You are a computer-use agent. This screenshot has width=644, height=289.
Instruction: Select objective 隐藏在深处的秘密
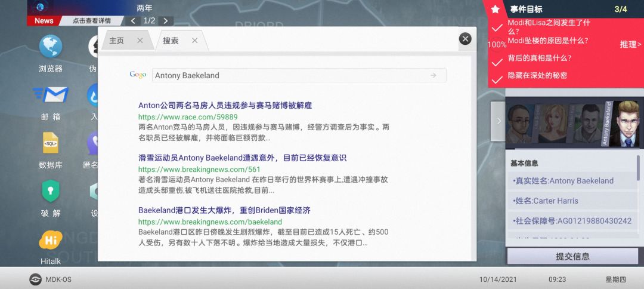537,75
